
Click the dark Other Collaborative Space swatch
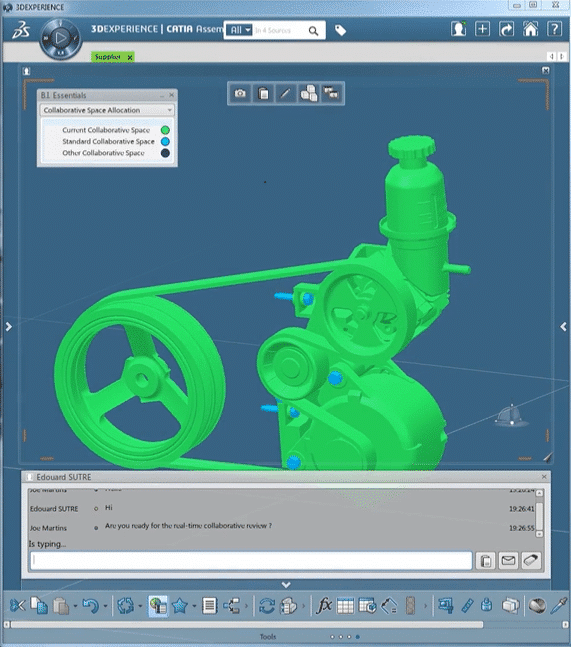click(x=165, y=153)
